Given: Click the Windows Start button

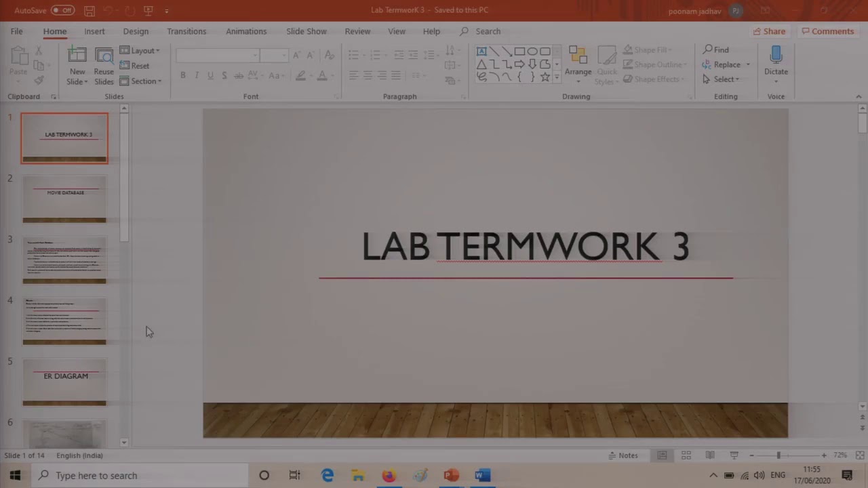Looking at the screenshot, I should (15, 475).
